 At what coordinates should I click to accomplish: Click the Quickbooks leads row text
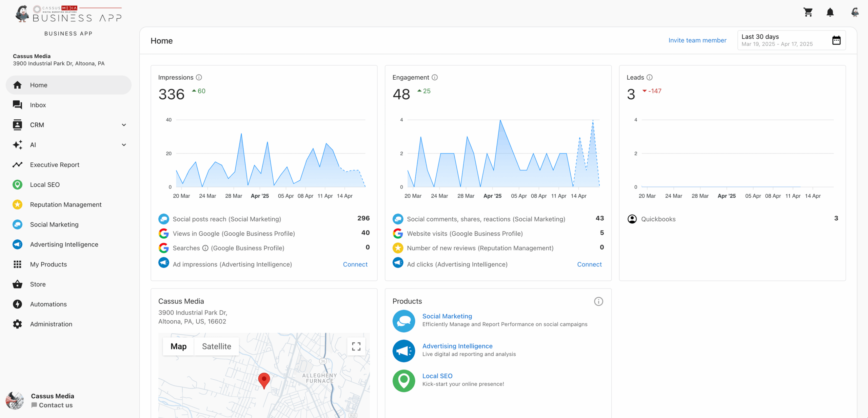pos(658,219)
